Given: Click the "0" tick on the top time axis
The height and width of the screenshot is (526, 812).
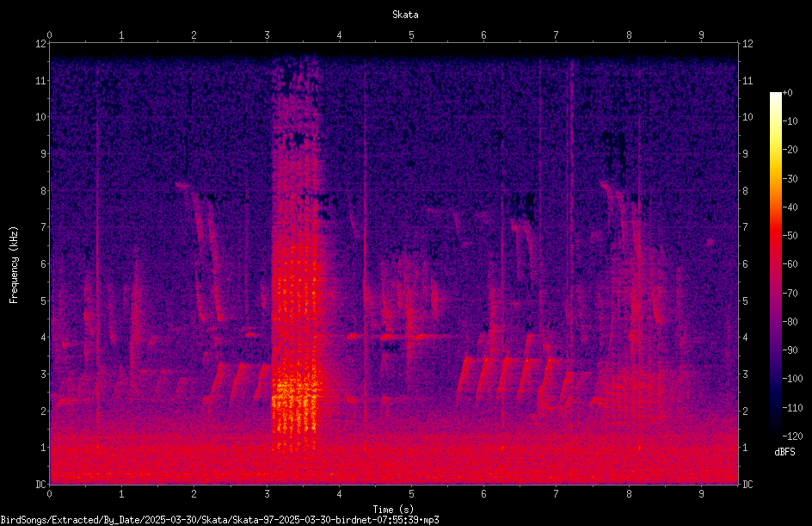Looking at the screenshot, I should coord(49,35).
